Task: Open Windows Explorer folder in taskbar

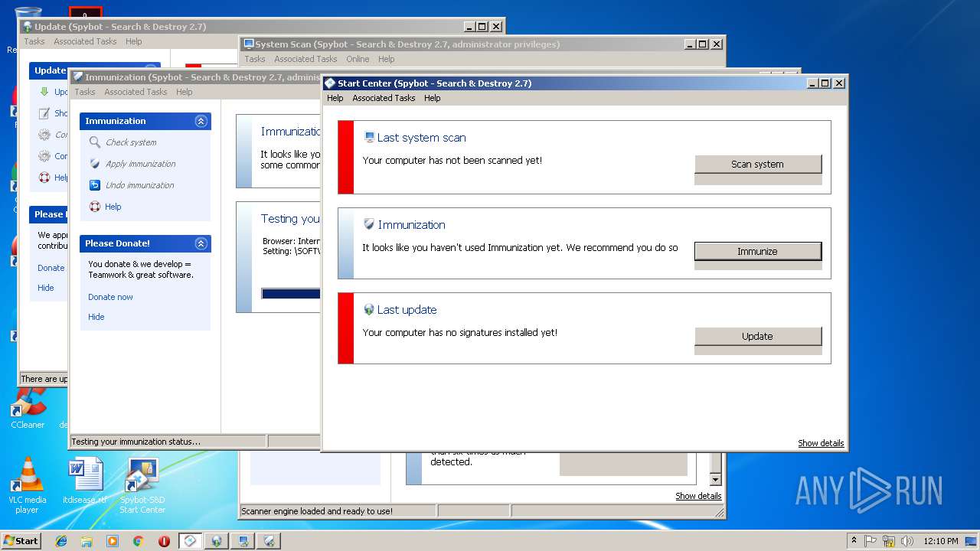Action: tap(87, 541)
